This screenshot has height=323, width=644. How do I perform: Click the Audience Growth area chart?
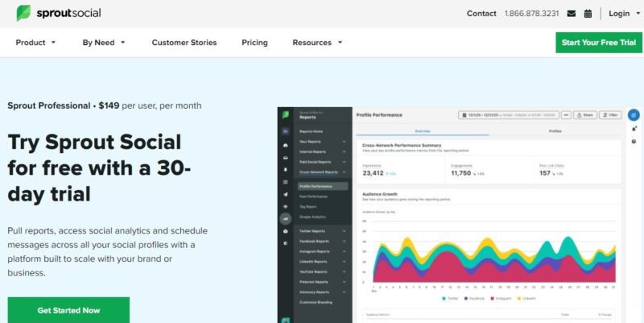pyautogui.click(x=493, y=259)
